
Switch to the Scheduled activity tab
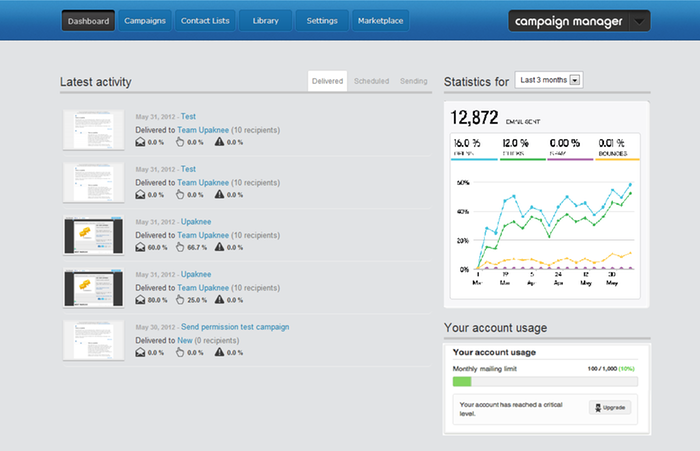point(371,81)
